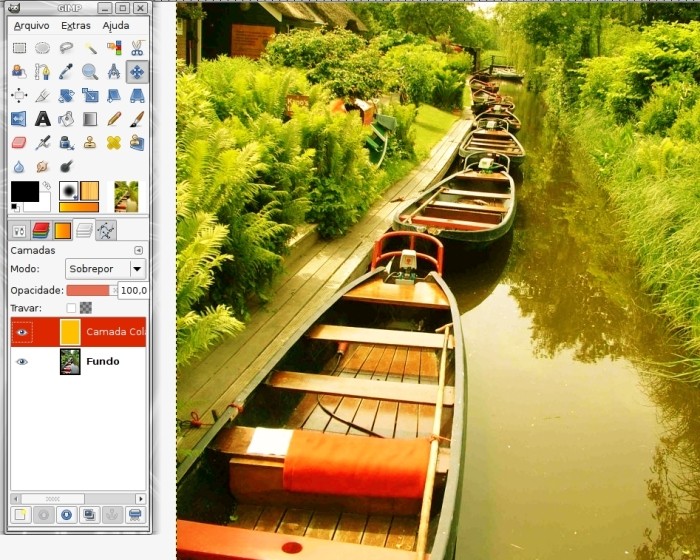Click the black foreground color swatch

(25, 192)
